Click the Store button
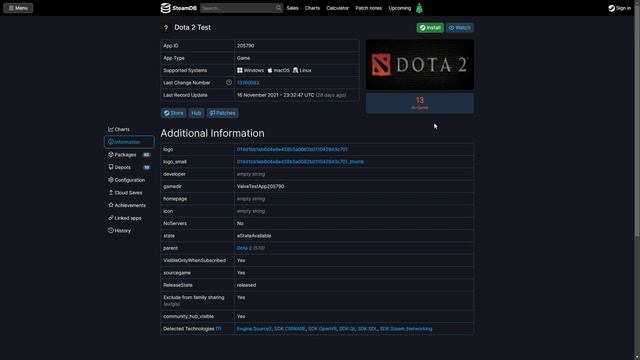640x360 pixels. (173, 113)
